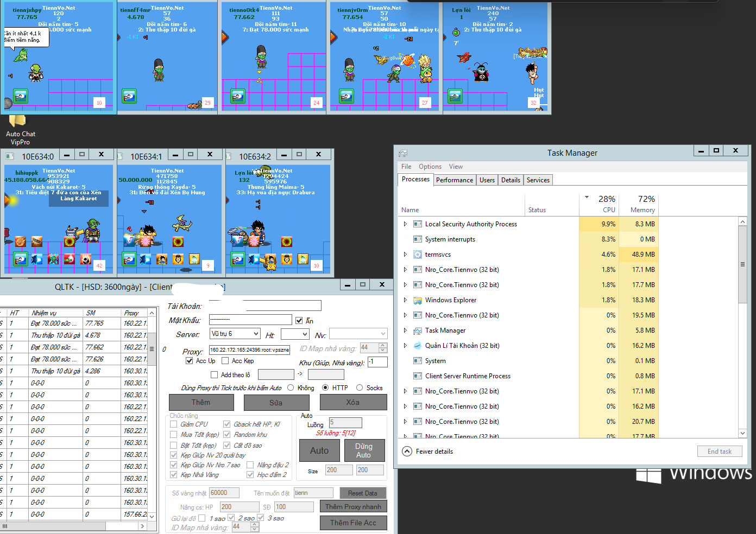Open the Options menu in Task Manager
This screenshot has height=534, width=756.
coord(430,167)
